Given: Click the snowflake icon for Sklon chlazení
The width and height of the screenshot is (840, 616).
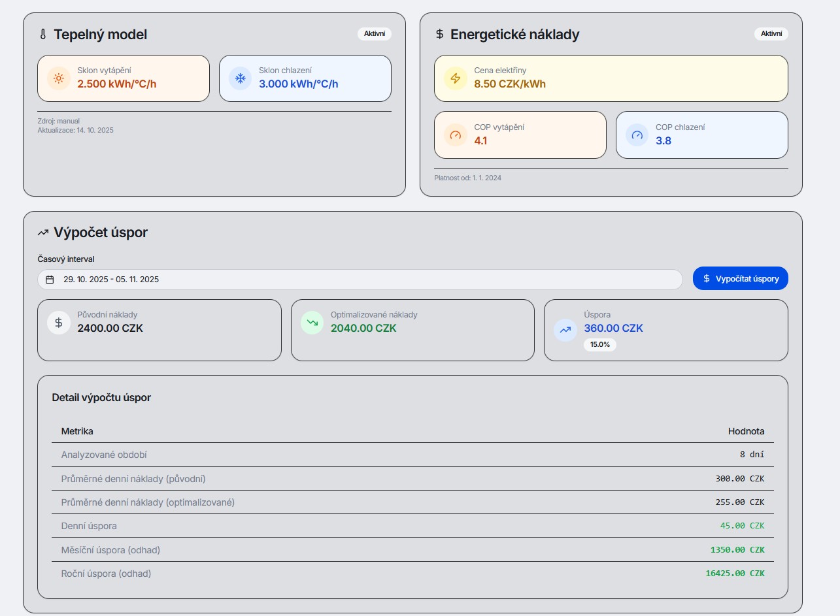Looking at the screenshot, I should [240, 78].
